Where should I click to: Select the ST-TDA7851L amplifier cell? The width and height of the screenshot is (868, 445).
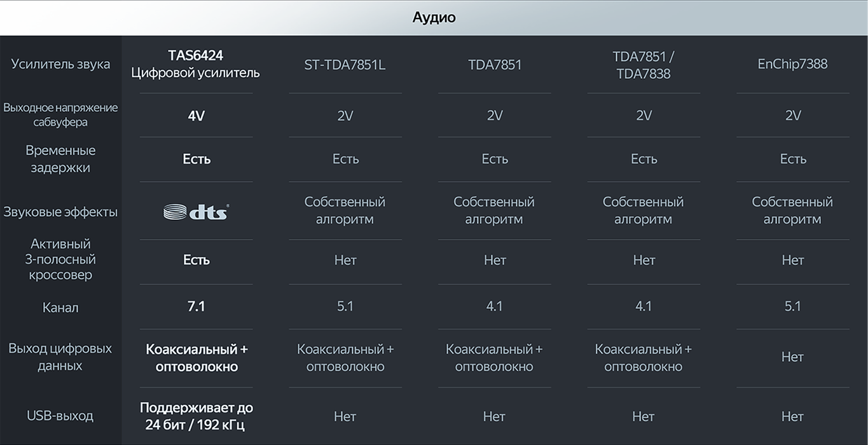[345, 64]
